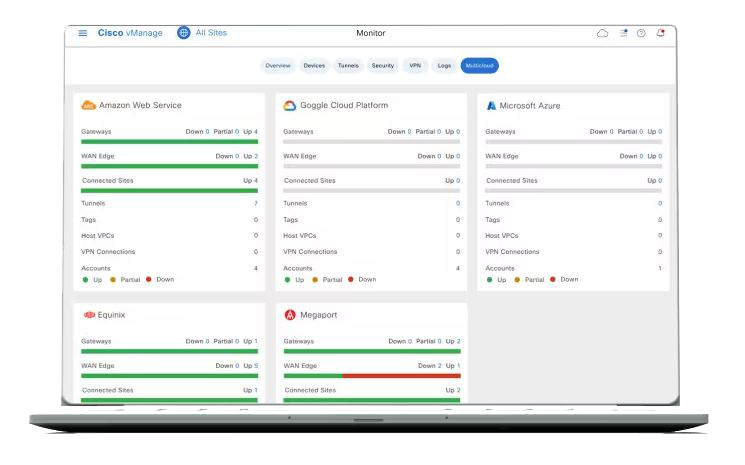The height and width of the screenshot is (465, 745).
Task: Click the Megaport Gateways progress bar
Action: click(x=372, y=351)
